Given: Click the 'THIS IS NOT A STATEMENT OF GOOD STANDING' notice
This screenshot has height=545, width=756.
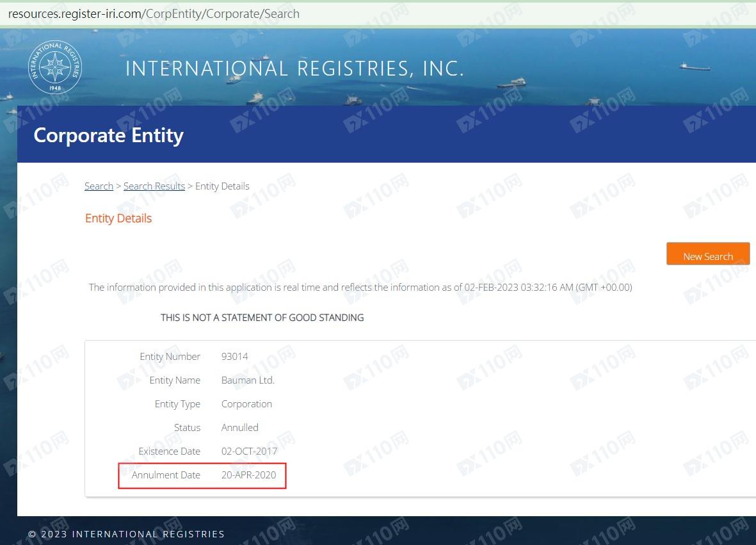Looking at the screenshot, I should (x=262, y=318).
